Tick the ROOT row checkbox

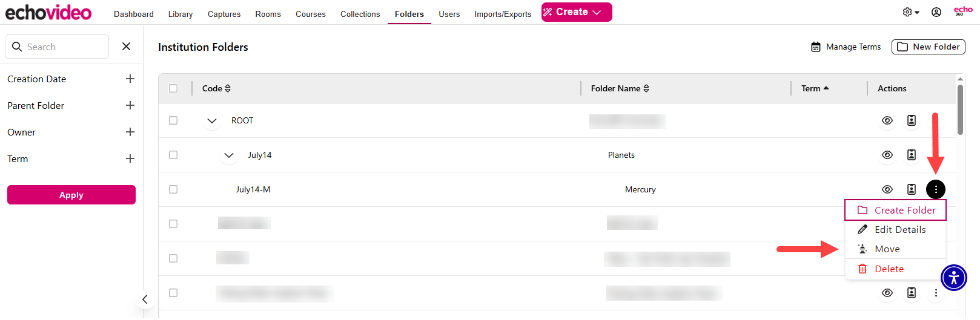(173, 120)
